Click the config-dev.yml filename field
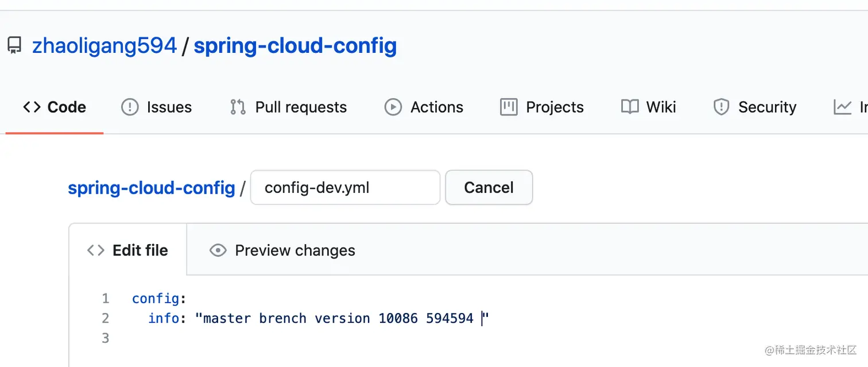868x367 pixels. [x=345, y=187]
